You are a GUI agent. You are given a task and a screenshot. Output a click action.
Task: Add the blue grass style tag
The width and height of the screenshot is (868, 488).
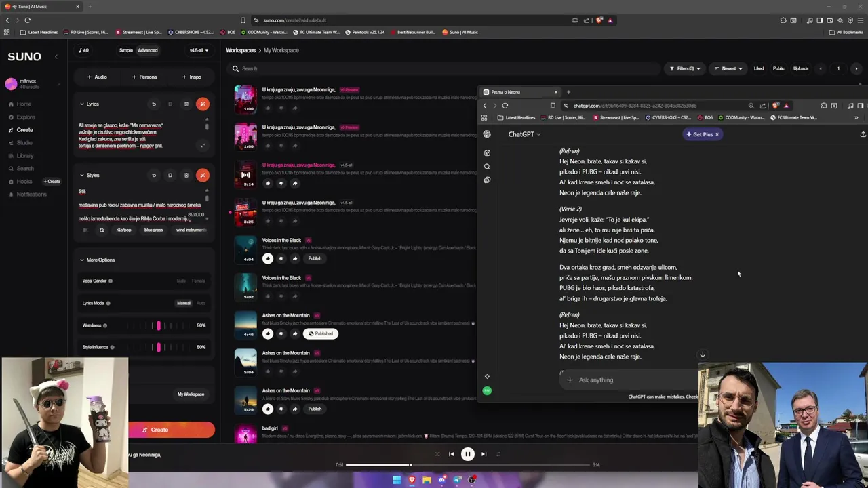(x=153, y=230)
